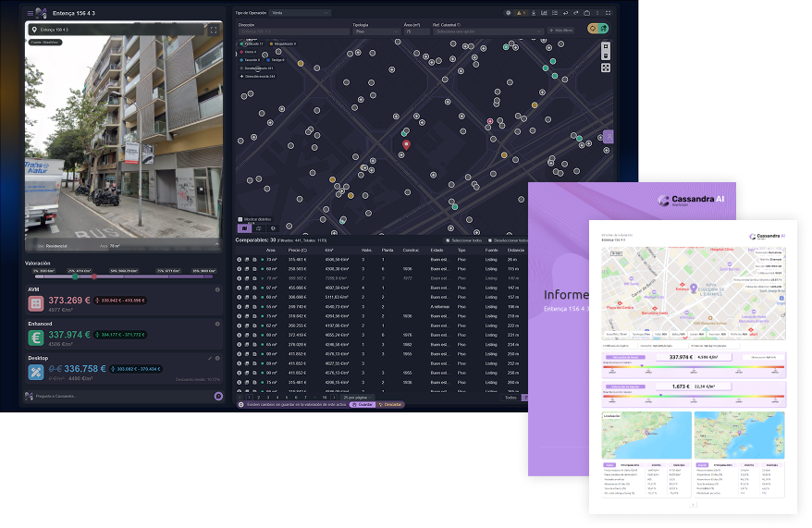812x528 pixels.
Task: Edit the Desktop valuation with pencil icon
Action: pyautogui.click(x=210, y=358)
